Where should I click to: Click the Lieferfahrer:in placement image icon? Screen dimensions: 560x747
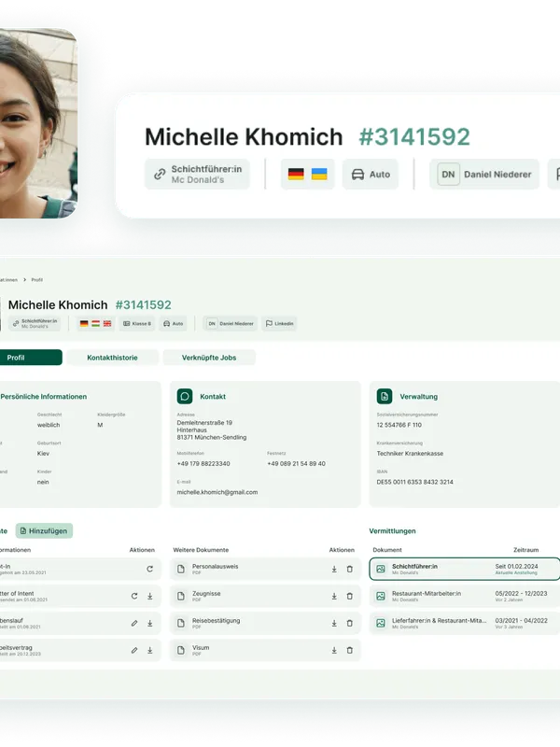[x=381, y=623]
